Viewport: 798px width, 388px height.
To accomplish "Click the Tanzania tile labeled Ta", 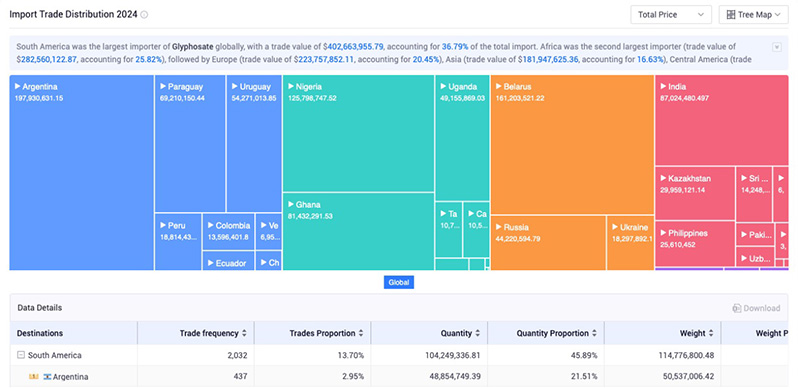I will (x=449, y=229).
